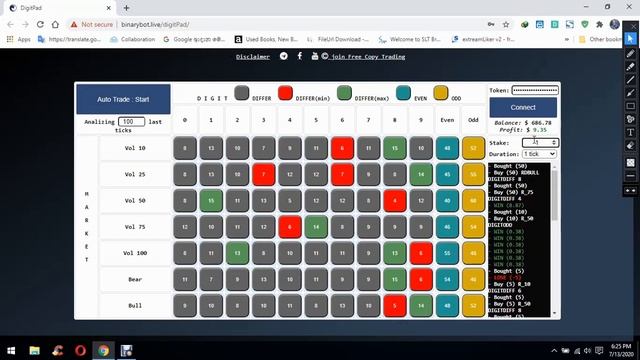Open the Duration dropdown
The height and width of the screenshot is (360, 640).
pos(539,154)
